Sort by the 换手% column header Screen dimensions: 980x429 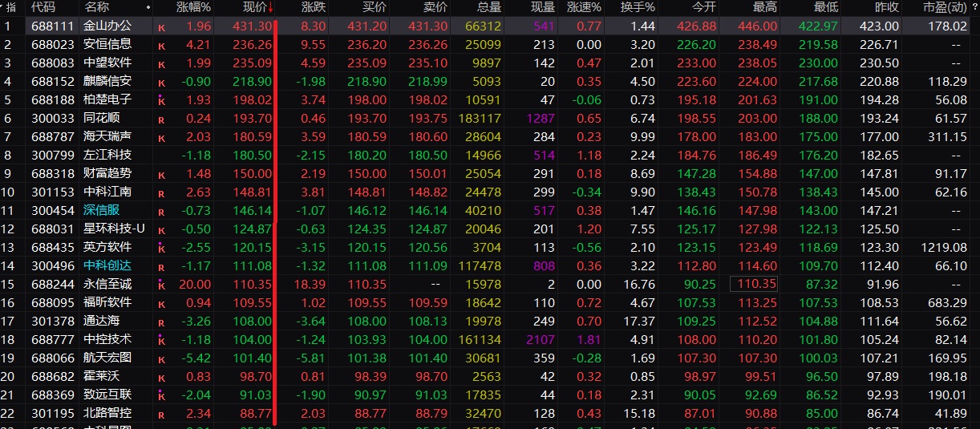coord(638,8)
